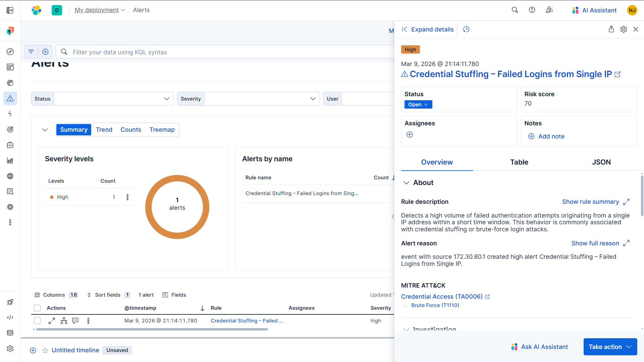
Task: Star the Untitled timeline as a favorite
Action: pos(45,350)
